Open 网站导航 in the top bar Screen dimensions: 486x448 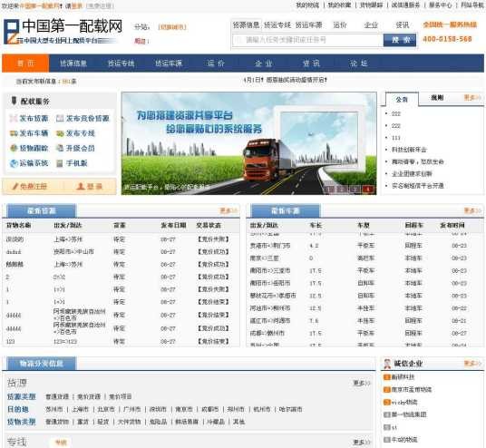pos(472,5)
